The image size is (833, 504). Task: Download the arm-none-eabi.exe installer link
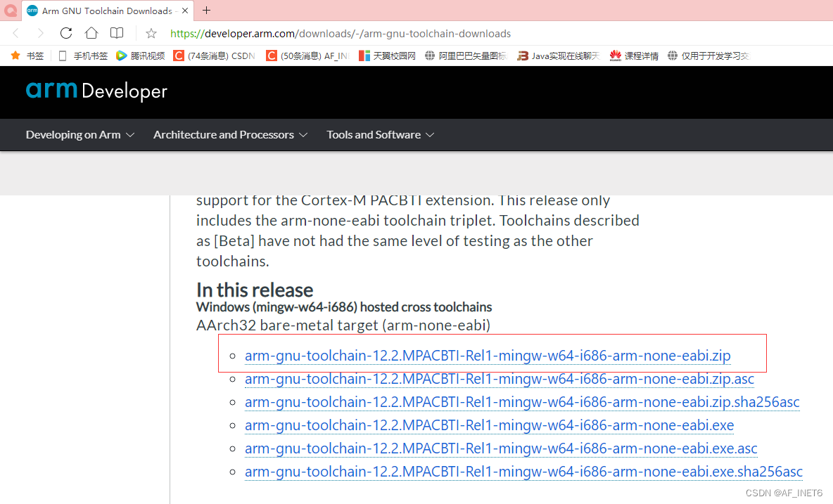[489, 425]
